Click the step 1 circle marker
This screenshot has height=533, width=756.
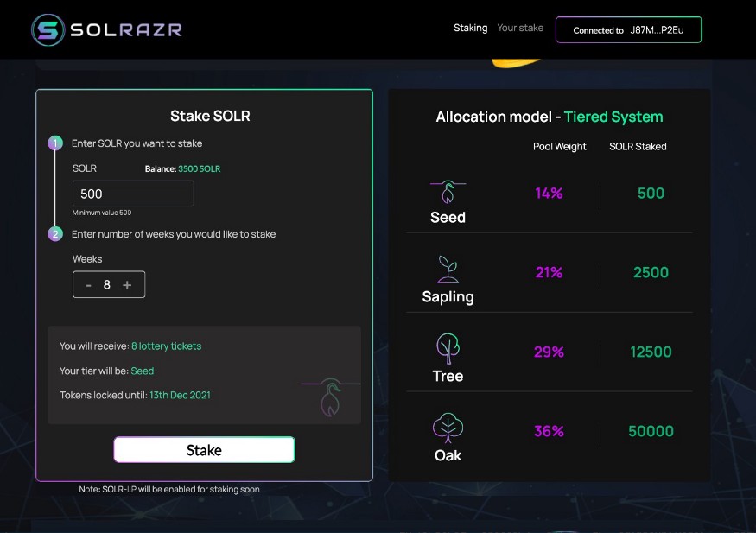pyautogui.click(x=55, y=143)
